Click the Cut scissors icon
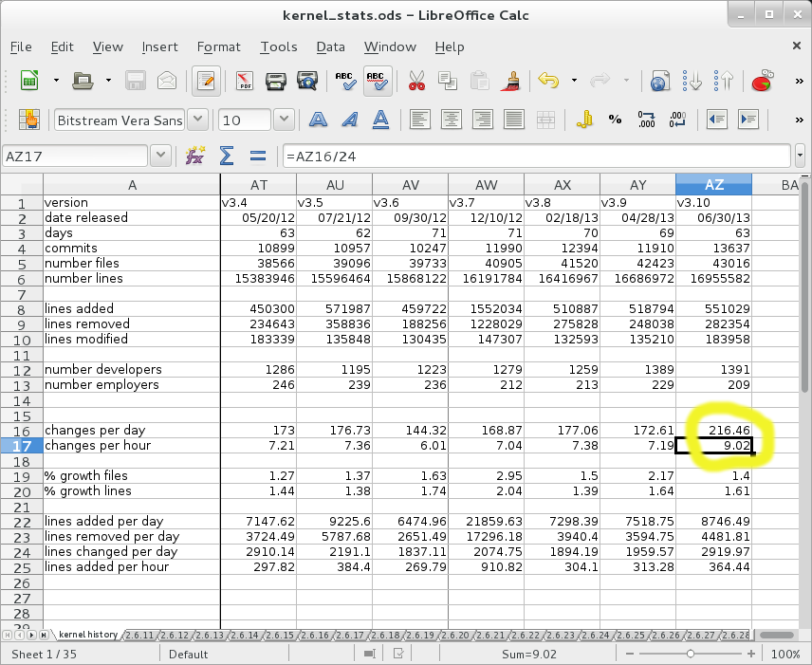 [415, 82]
